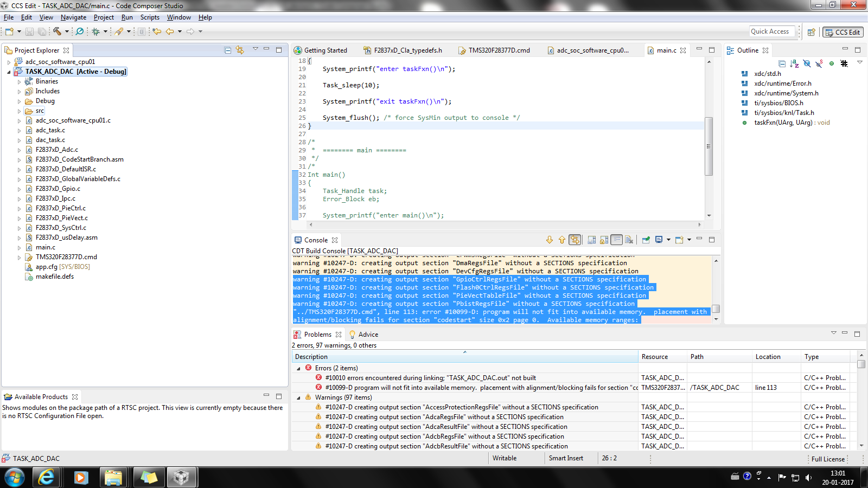
Task: Open Internet Explorer from the taskbar
Action: tap(47, 477)
